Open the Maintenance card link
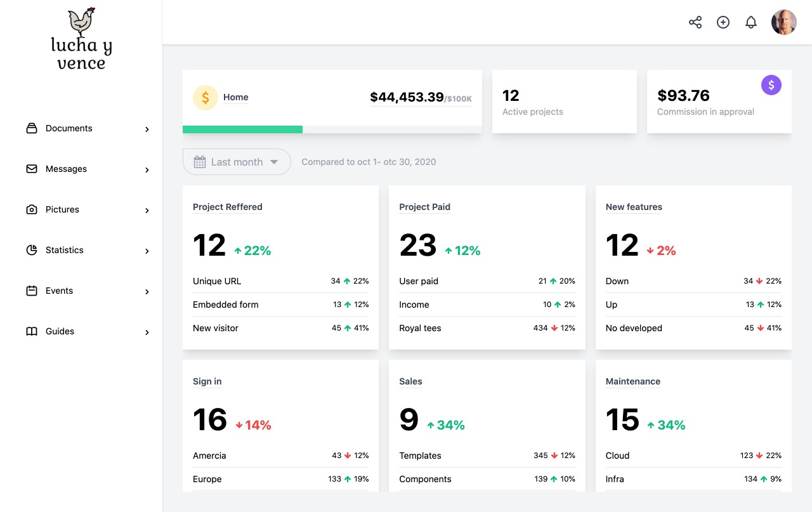This screenshot has height=512, width=812. [632, 381]
